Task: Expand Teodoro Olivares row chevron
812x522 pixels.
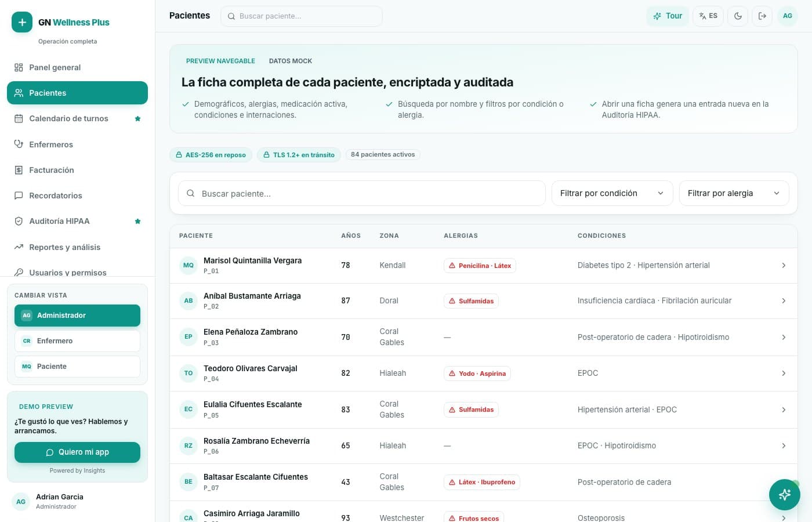Action: click(784, 374)
